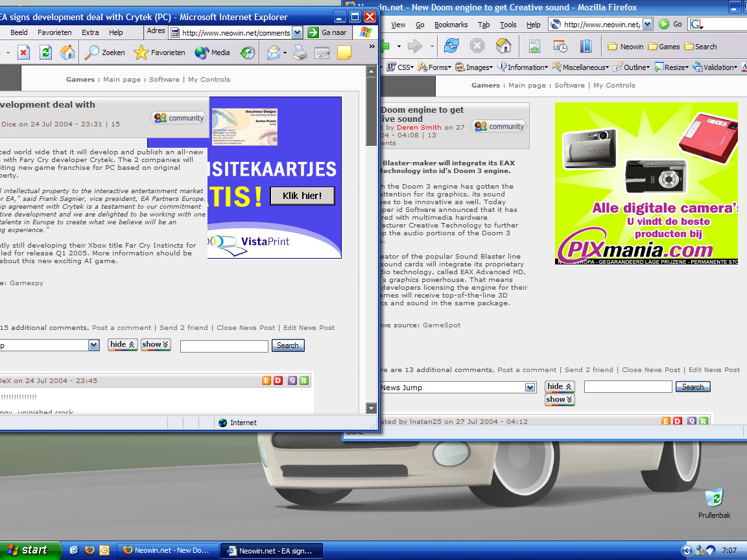
Task: Click the orange E icon on IE comment
Action: 267,380
